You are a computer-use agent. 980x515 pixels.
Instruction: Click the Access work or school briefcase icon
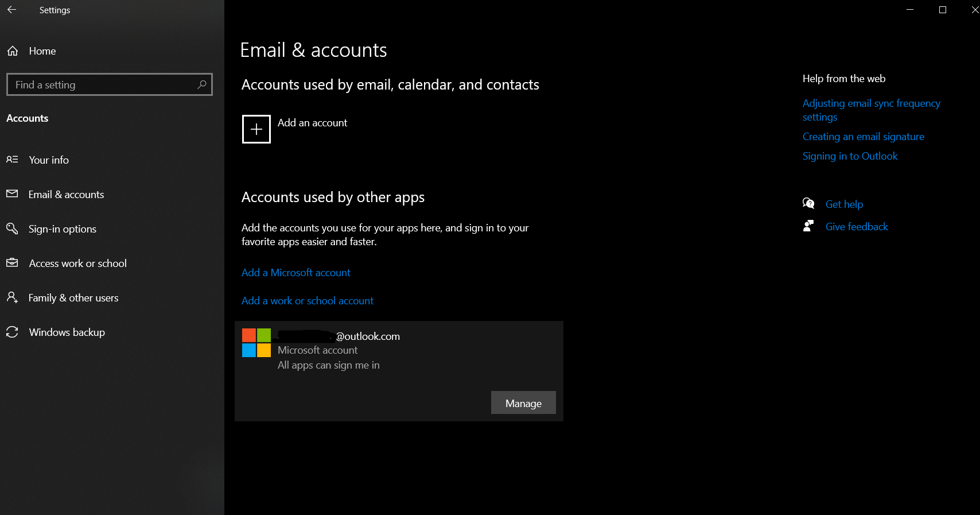coord(12,263)
